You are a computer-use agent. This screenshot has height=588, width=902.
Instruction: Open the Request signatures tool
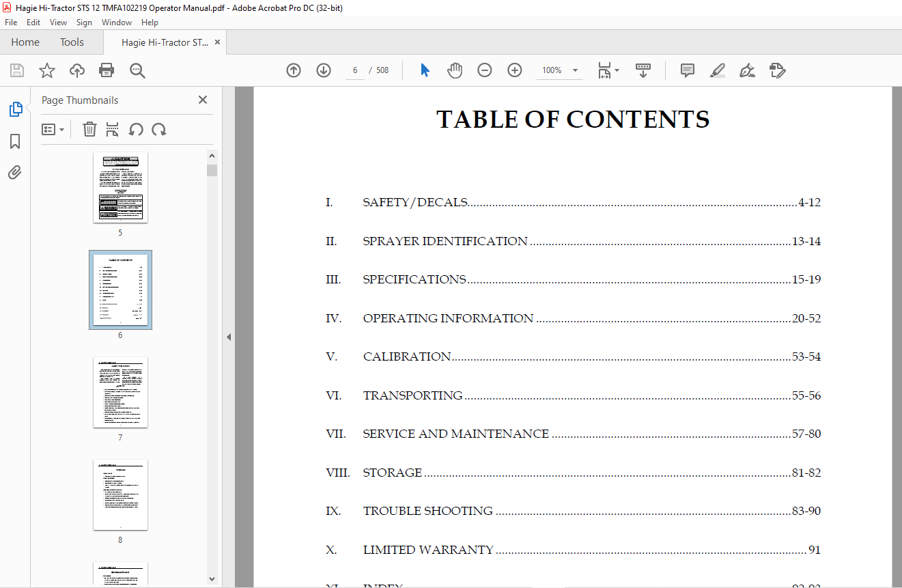click(777, 70)
